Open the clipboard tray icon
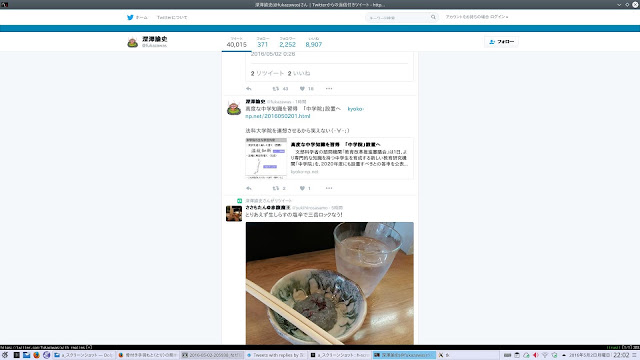This screenshot has width=640, height=360. pos(517,355)
